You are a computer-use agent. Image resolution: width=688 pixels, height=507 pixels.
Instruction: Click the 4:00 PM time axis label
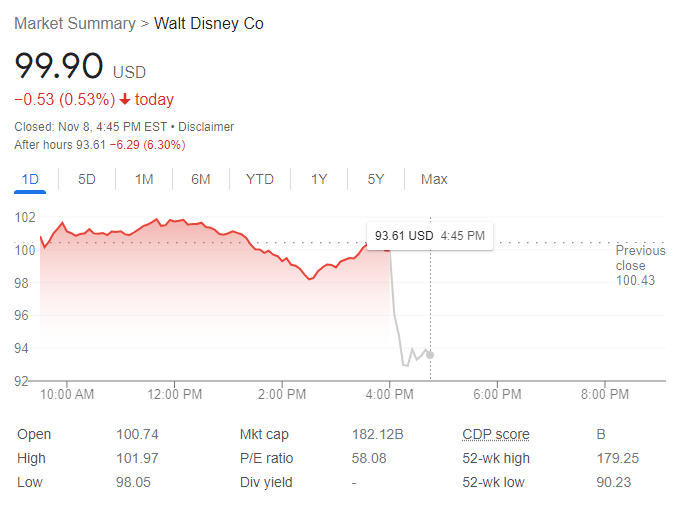click(x=389, y=395)
